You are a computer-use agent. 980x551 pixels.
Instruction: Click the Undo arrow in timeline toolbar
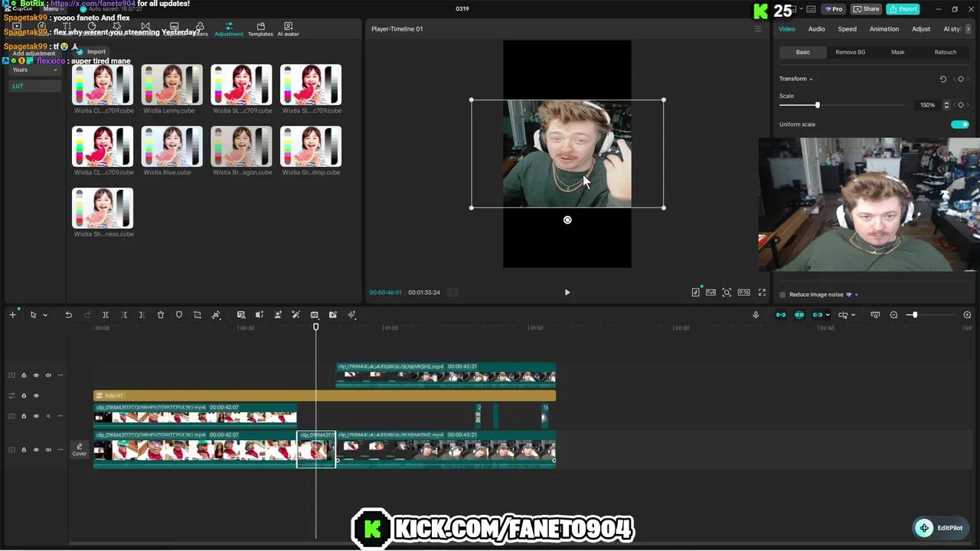(68, 315)
